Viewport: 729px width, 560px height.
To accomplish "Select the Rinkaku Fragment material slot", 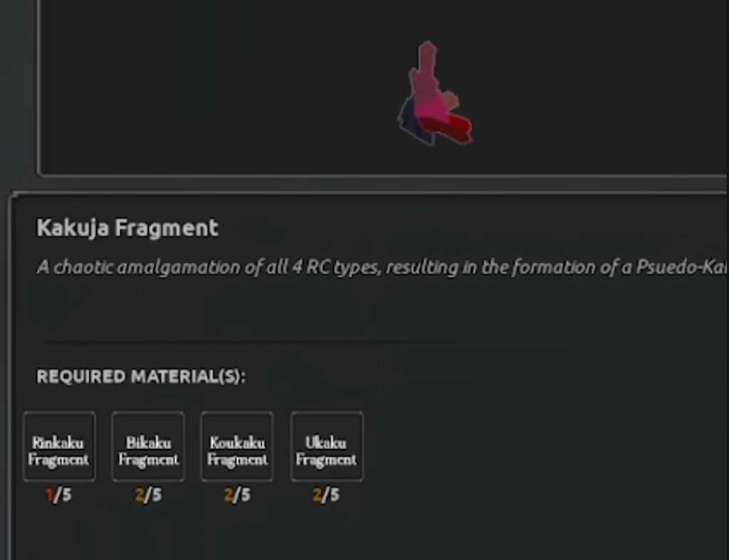I will click(x=59, y=446).
